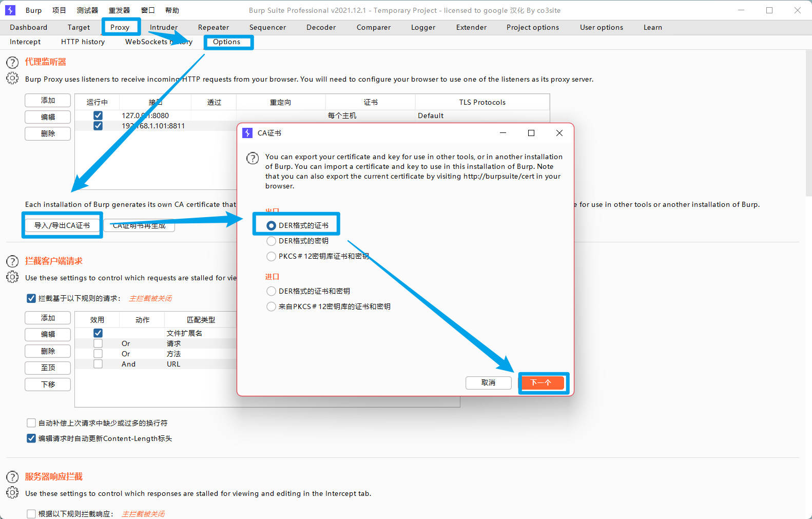Click 导入/导出CA证书 button
Viewport: 812px width, 519px height.
pyautogui.click(x=62, y=225)
